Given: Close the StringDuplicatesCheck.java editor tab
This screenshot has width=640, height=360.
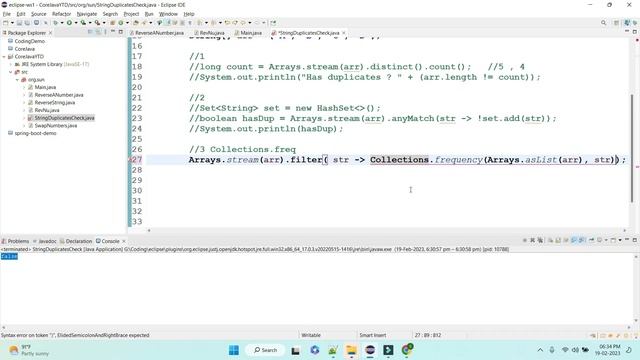Looking at the screenshot, I should [x=344, y=33].
